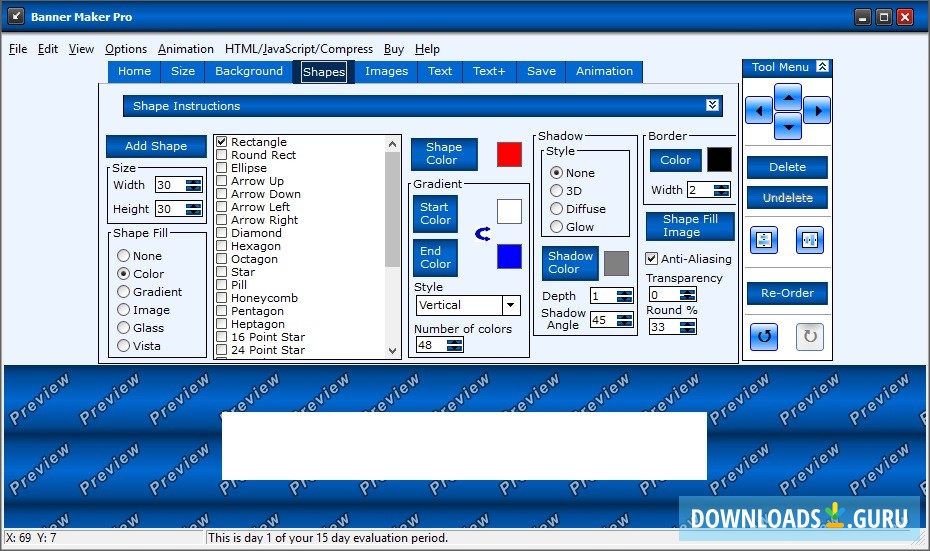930x551 pixels.
Task: Collapse the Tool Menu panel
Action: (822, 66)
